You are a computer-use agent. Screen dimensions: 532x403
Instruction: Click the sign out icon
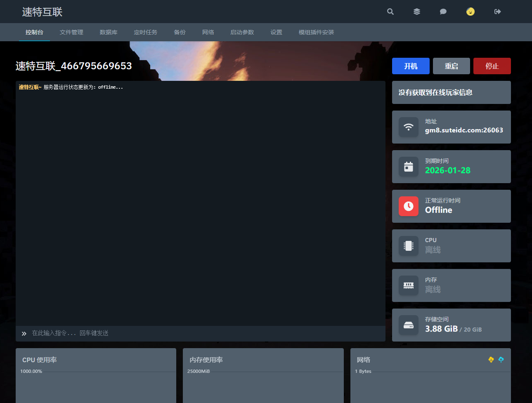[x=497, y=12]
